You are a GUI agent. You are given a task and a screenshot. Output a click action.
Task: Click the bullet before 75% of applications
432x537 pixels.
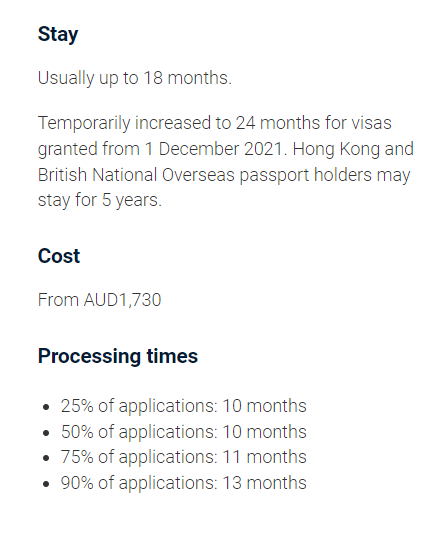46,459
